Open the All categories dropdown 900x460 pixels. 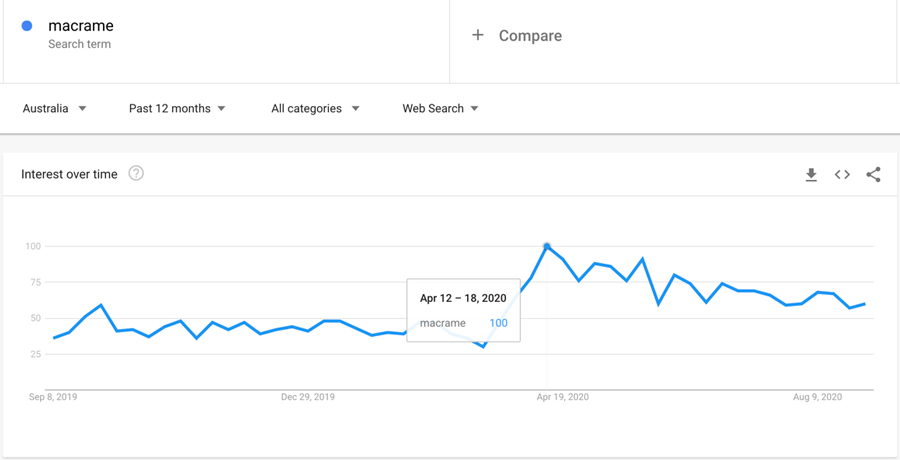coord(315,108)
